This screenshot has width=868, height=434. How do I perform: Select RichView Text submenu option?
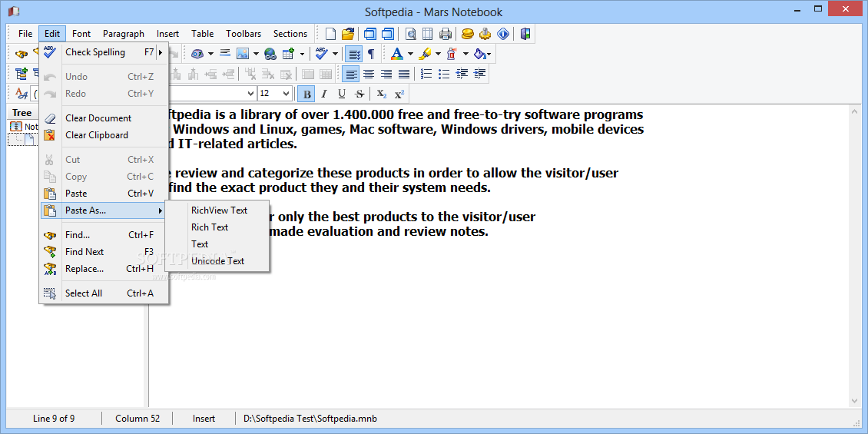[x=217, y=210]
